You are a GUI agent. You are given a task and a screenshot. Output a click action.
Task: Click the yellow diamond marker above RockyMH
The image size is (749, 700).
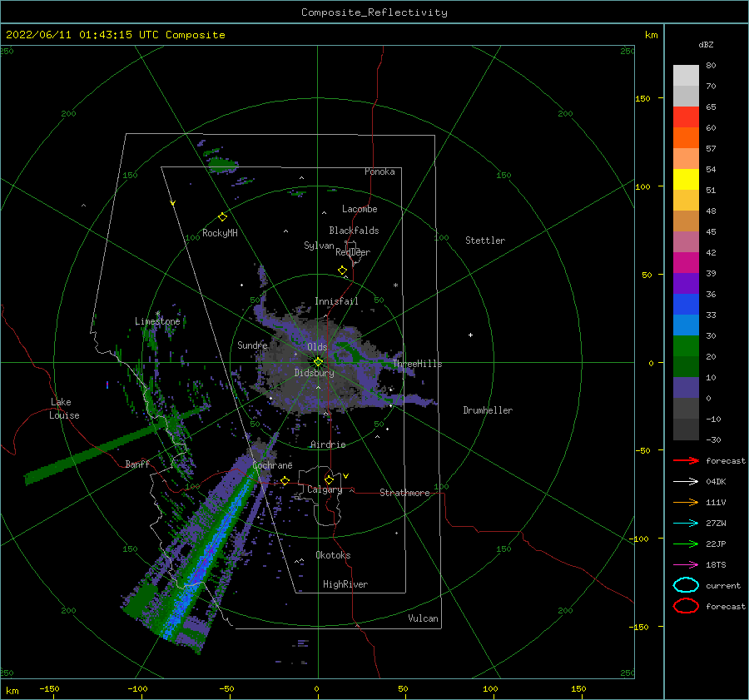(222, 217)
